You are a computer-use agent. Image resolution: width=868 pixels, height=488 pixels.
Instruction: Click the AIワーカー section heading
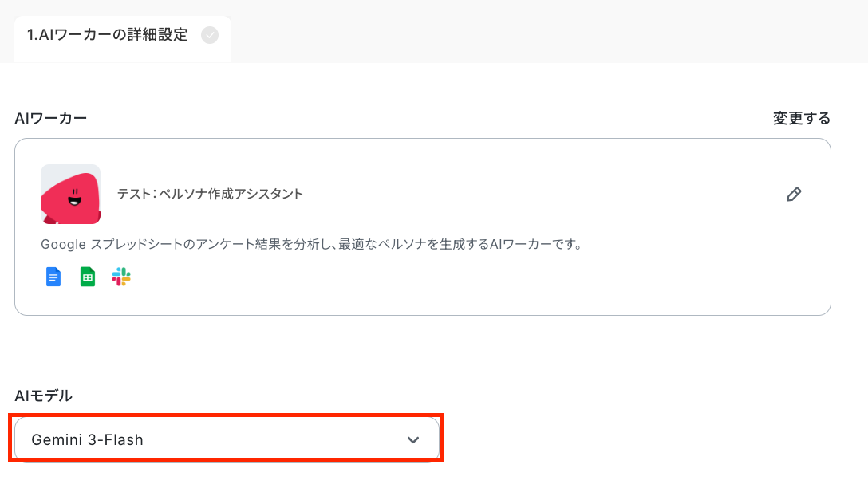[x=51, y=118]
